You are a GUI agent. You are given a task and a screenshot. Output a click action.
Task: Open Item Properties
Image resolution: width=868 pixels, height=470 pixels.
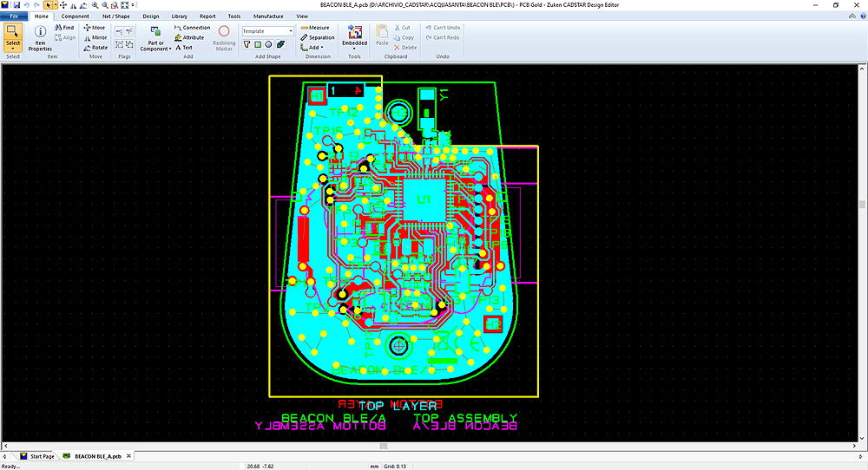[x=40, y=37]
